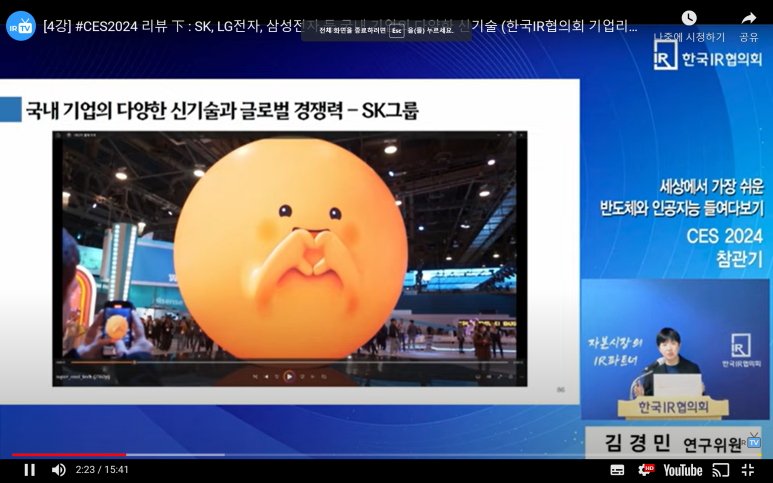Open the HD settings gear
Screen dimensions: 773x483
(645, 470)
